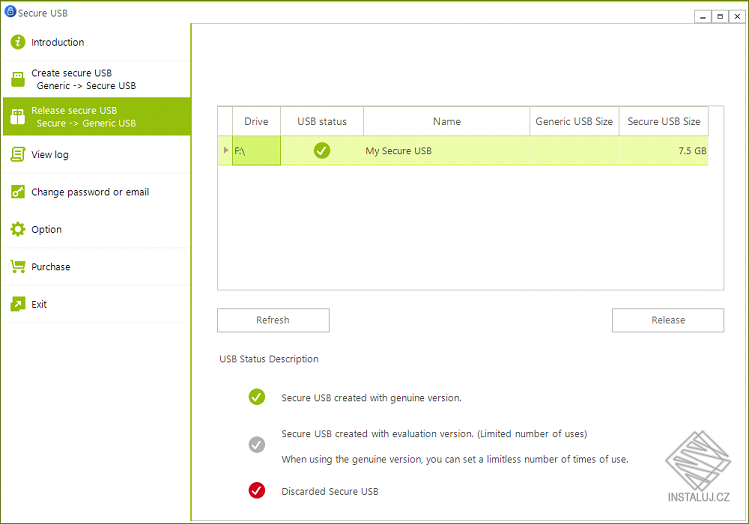Click the Generic USB Size column header
Screen dimensions: 749x524
click(x=574, y=121)
